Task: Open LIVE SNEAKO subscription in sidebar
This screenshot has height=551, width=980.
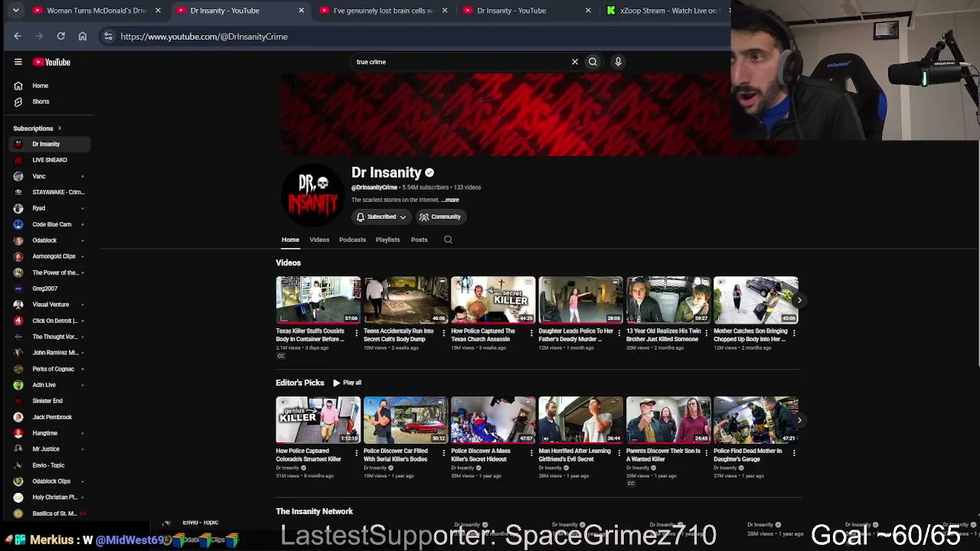Action: coord(50,160)
